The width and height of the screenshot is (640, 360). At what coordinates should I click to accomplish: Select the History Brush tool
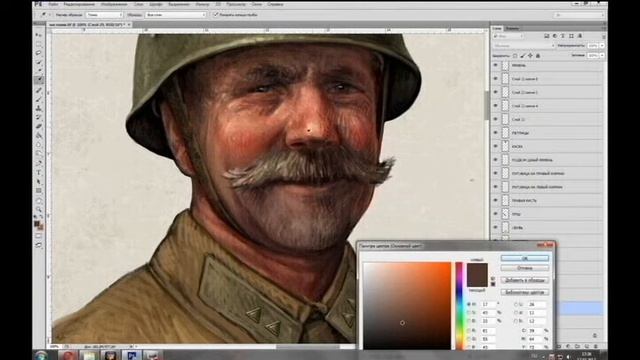(39, 117)
